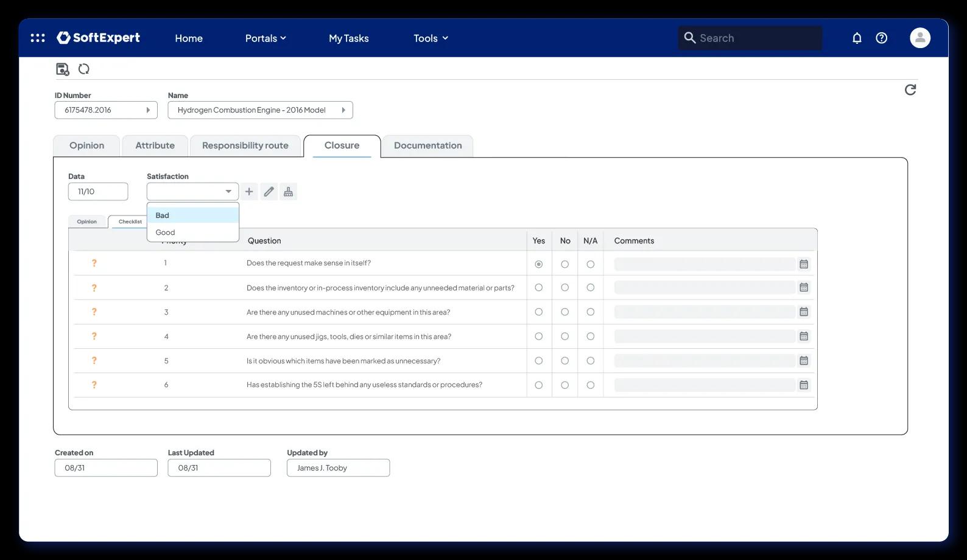Go to My Tasks
The image size is (967, 560).
coord(349,38)
